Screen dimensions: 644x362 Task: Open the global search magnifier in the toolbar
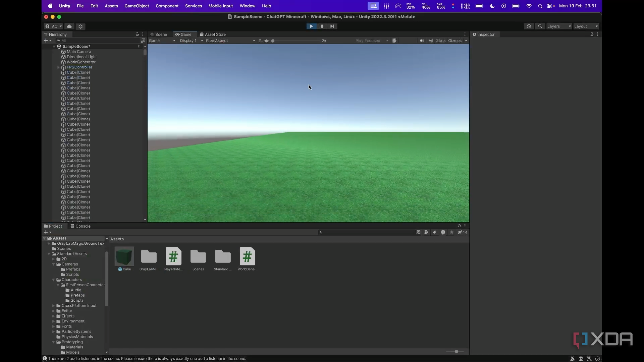click(540, 26)
